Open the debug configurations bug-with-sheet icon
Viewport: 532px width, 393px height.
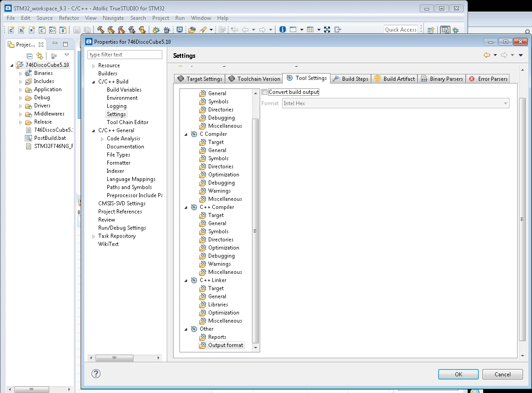167,30
